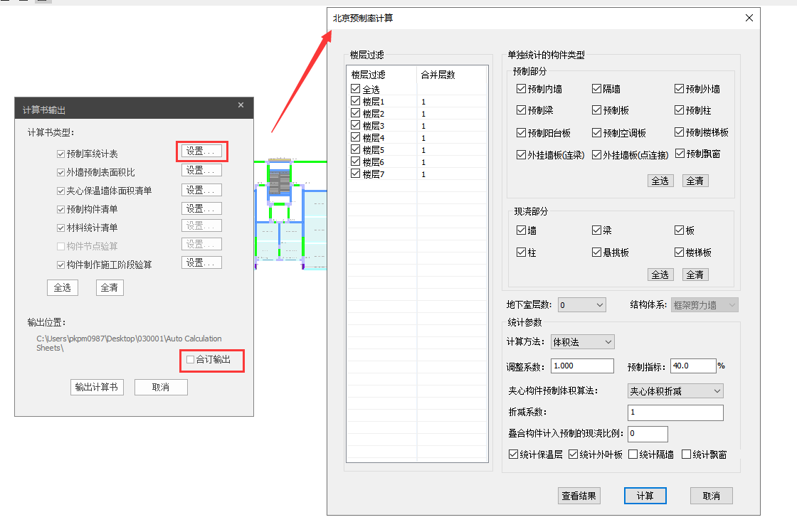This screenshot has height=532, width=797.
Task: Click 预制指标 input field
Action: tap(693, 366)
